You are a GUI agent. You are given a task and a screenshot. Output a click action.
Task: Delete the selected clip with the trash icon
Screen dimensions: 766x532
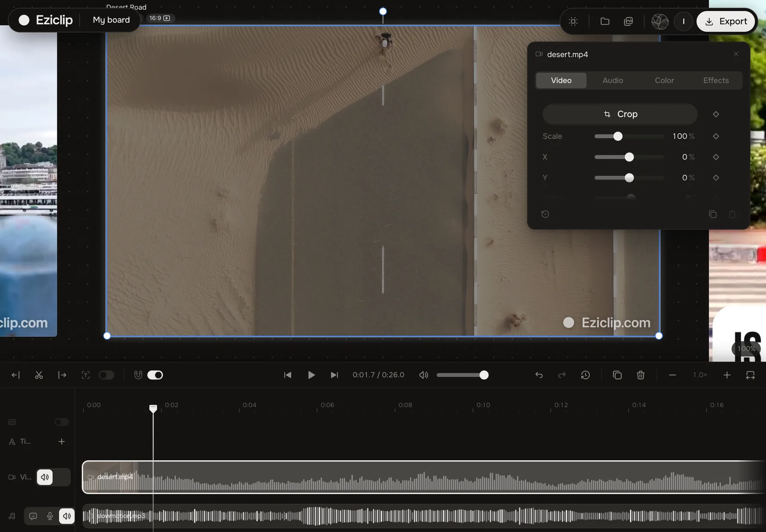pos(641,375)
